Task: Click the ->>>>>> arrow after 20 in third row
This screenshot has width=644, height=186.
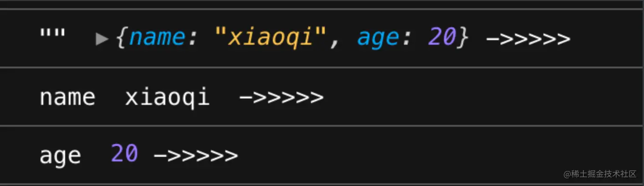Action: tap(196, 156)
